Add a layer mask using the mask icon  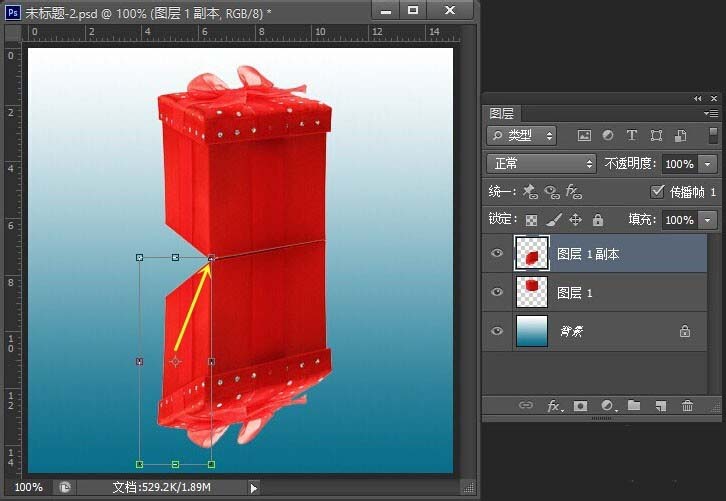pos(579,406)
